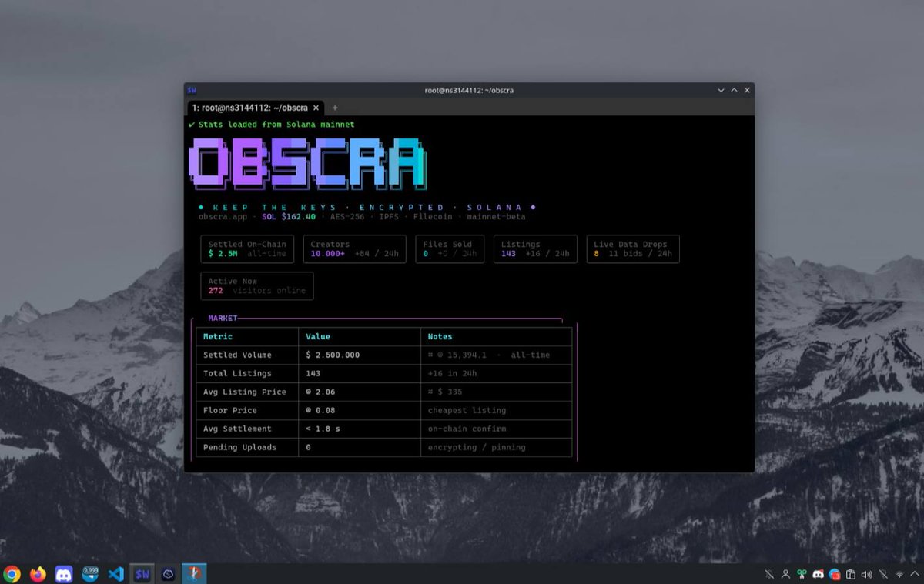Open the Discord icon in system tray
Screen dimensions: 924x584
(818, 574)
